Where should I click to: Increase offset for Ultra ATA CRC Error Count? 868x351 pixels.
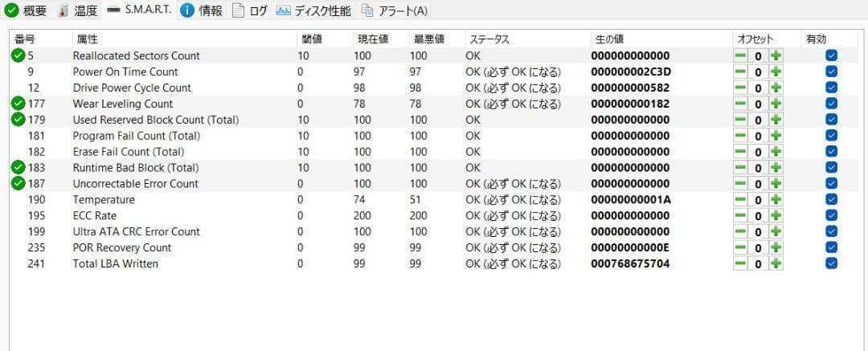coord(776,231)
